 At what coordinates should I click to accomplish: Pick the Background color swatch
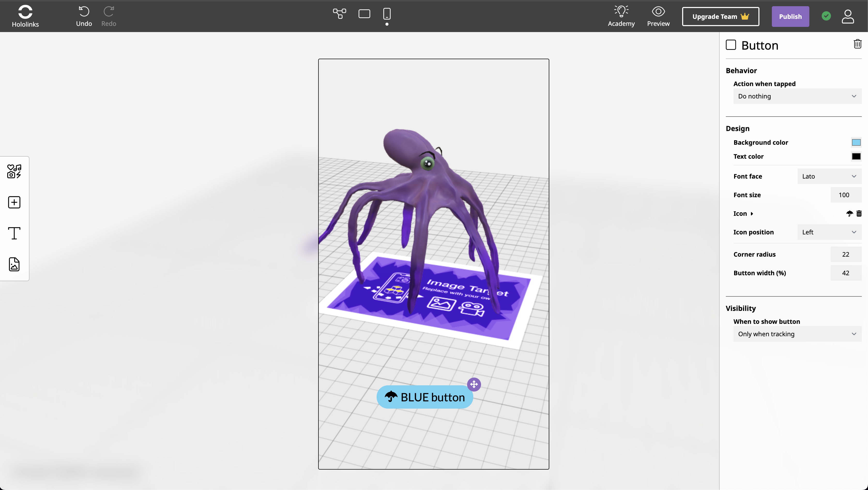[x=856, y=142]
